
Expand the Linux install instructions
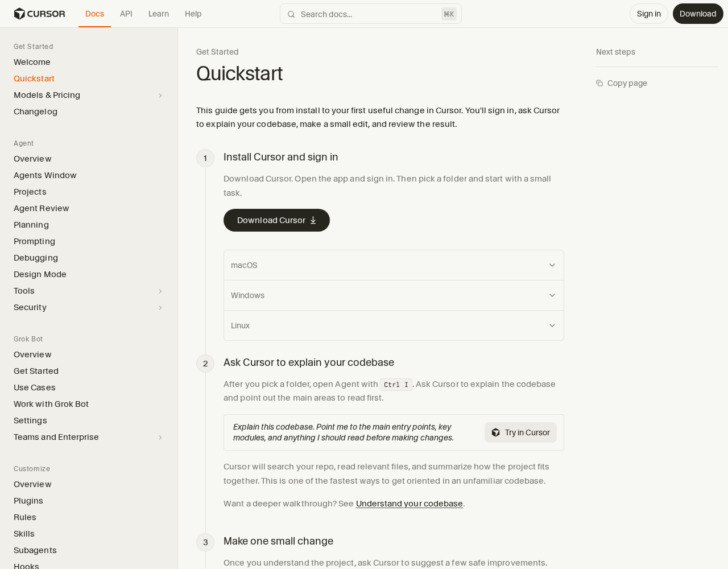[394, 325]
